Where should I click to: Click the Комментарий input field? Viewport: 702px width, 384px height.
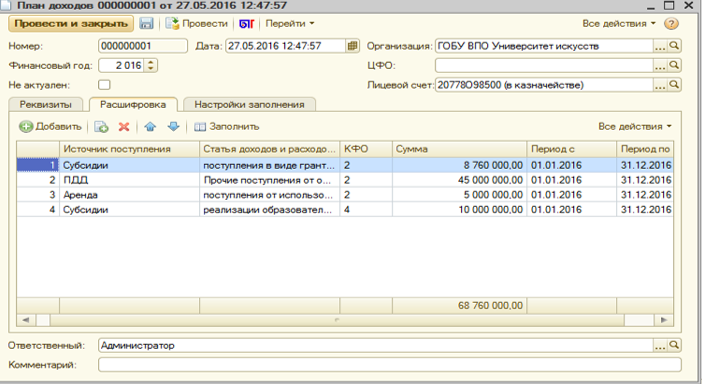(x=390, y=365)
